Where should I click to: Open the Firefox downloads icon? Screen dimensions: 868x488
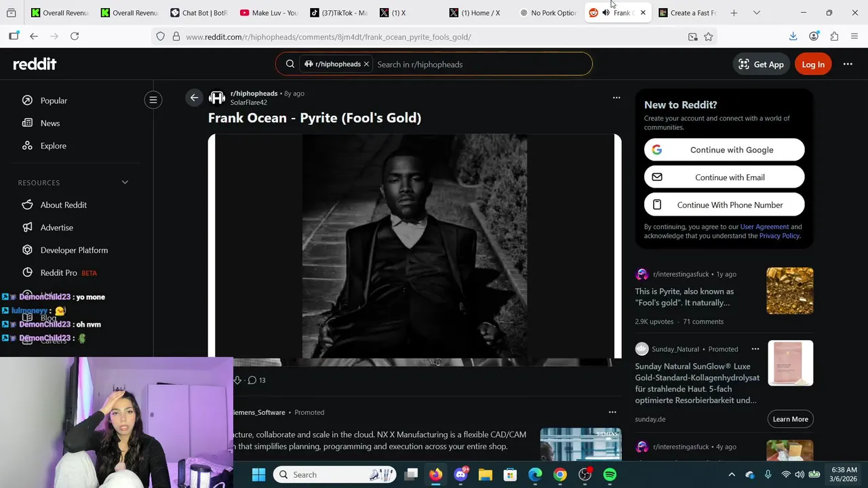(793, 37)
